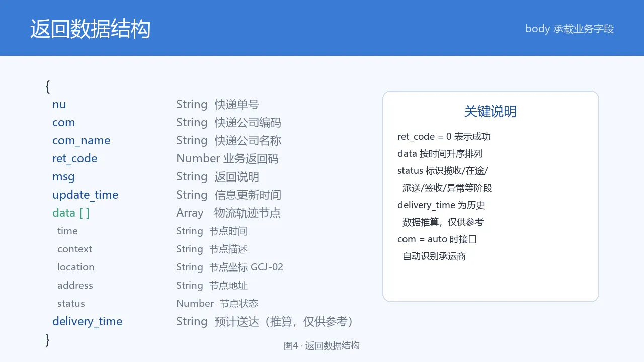Click the nu field name

(x=59, y=105)
